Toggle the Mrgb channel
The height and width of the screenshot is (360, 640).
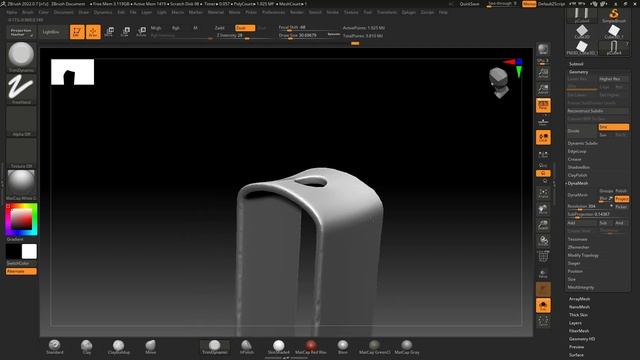click(156, 28)
